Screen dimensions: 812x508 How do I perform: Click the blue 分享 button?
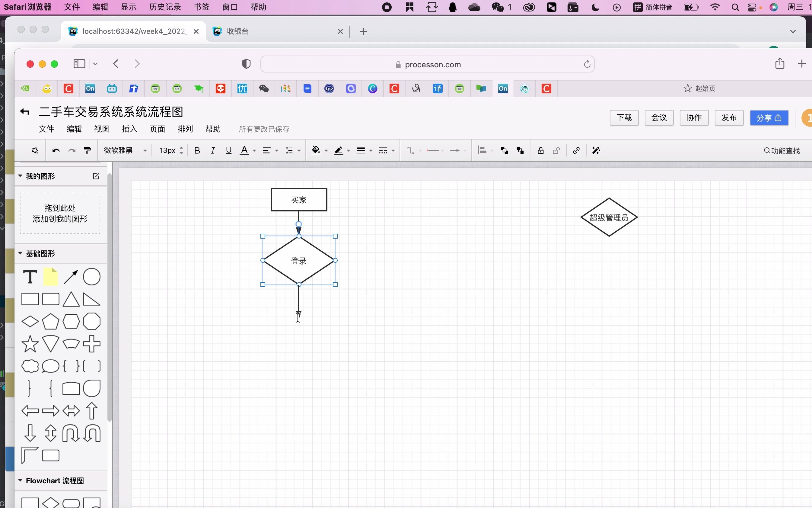point(769,117)
